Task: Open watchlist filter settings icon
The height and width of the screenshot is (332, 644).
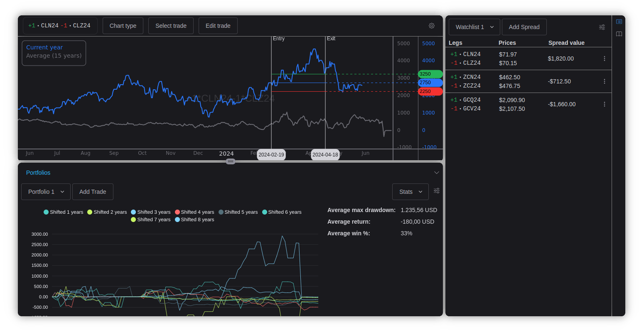Action: pyautogui.click(x=602, y=27)
